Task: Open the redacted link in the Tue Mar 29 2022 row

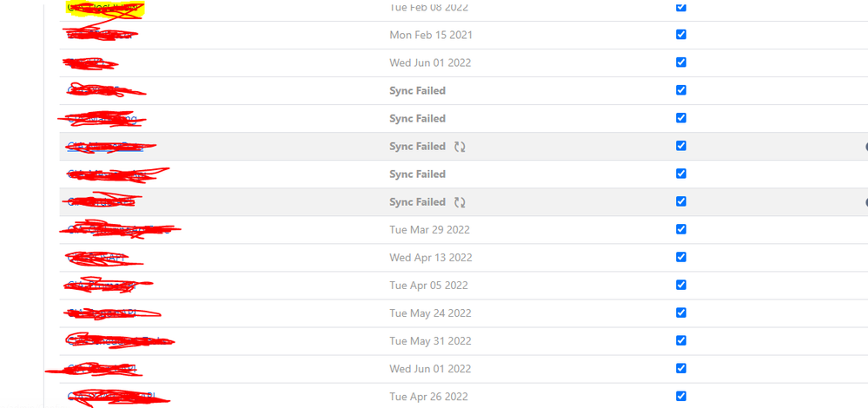Action: 119,230
